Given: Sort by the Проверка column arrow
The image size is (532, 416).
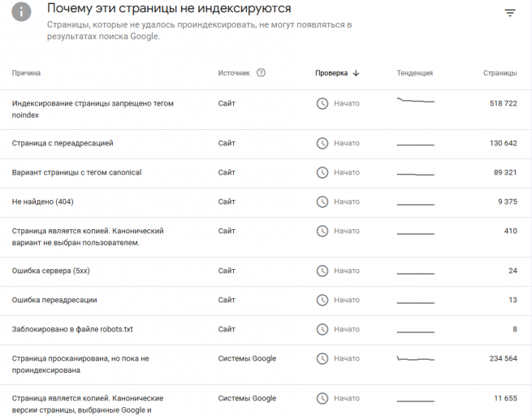Looking at the screenshot, I should point(356,73).
